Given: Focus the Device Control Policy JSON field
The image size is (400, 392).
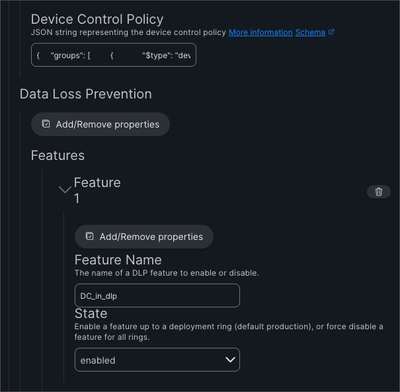Looking at the screenshot, I should 114,55.
